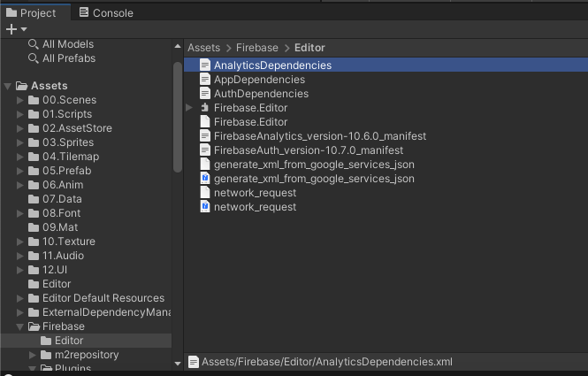Expand the 08.Font folder arrow
Screen dimensions: 588x376
pyautogui.click(x=20, y=213)
